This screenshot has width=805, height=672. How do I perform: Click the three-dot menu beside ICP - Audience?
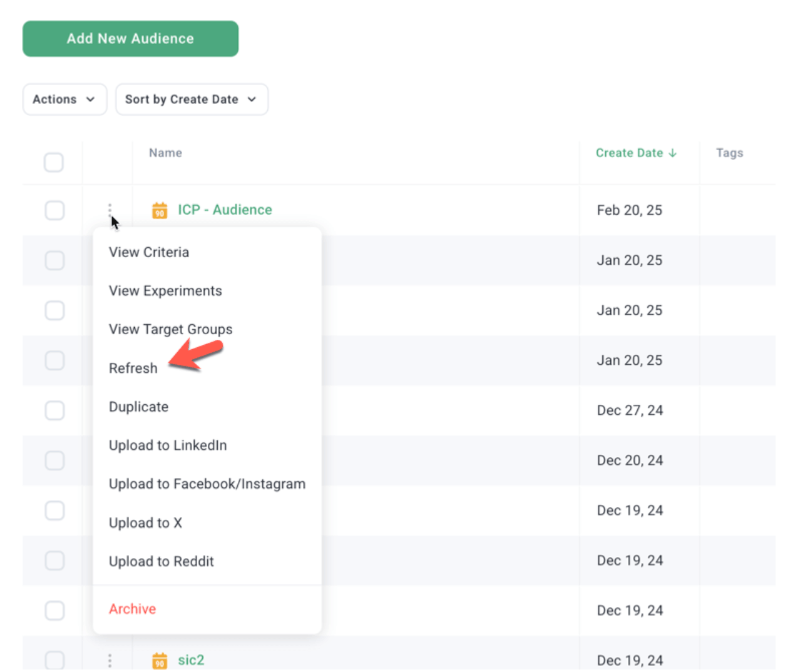[110, 210]
